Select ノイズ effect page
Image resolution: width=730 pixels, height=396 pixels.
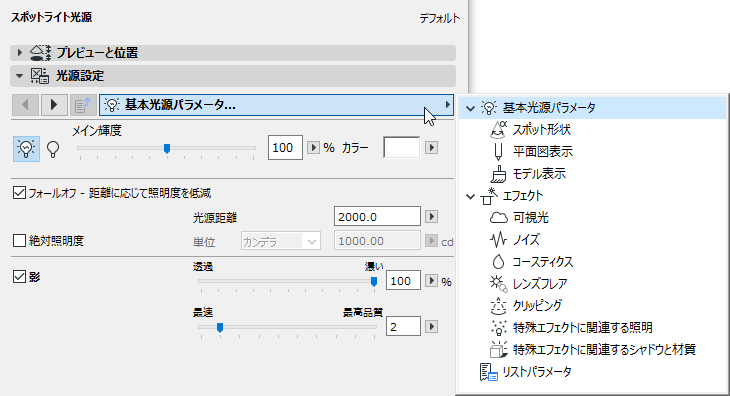pos(526,240)
